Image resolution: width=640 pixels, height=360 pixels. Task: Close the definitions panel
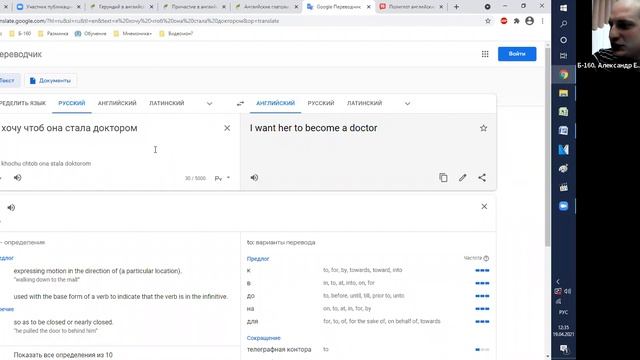(x=484, y=207)
